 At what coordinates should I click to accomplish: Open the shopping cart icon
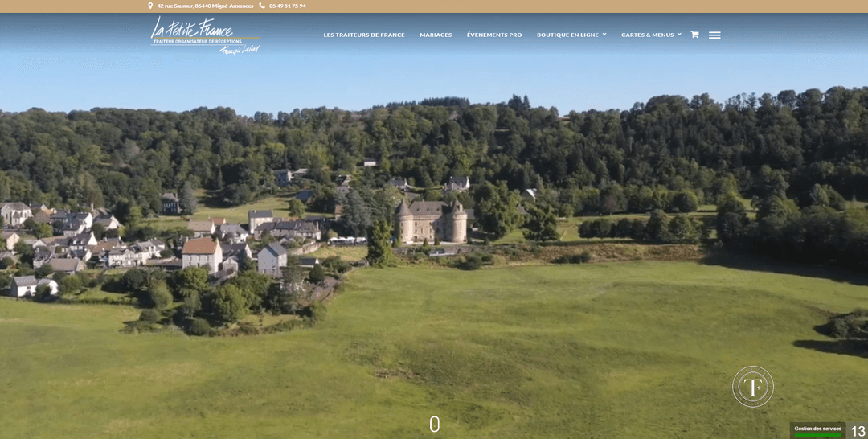pos(694,35)
